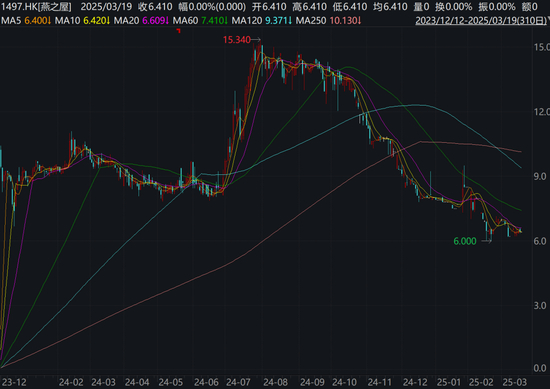Screen dimensions: 550x389
Task: Click the 23-12 date axis label
Action: pyautogui.click(x=14, y=382)
